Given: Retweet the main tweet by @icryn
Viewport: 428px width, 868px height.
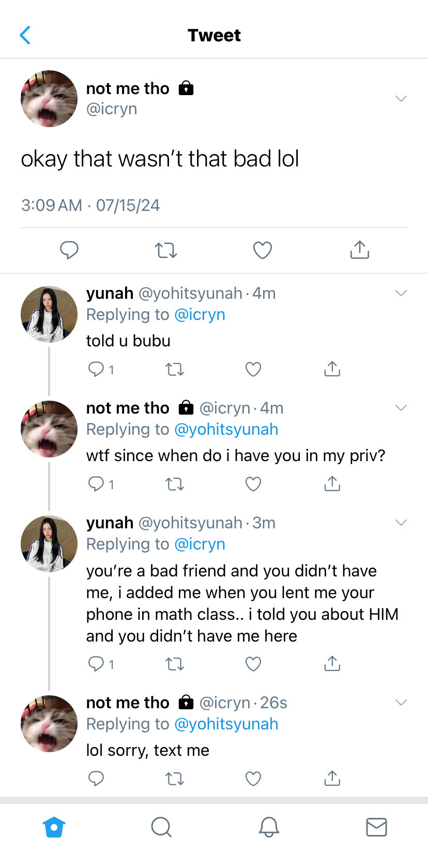Looking at the screenshot, I should (166, 250).
